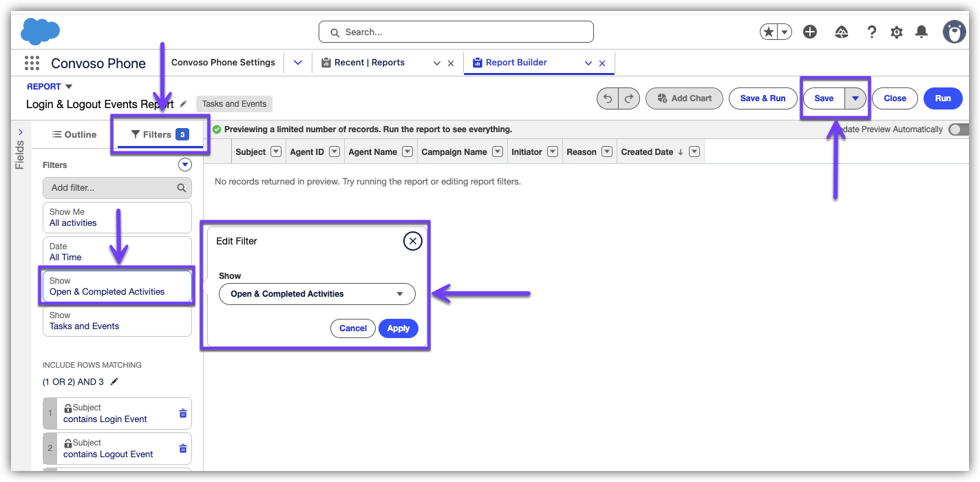The height and width of the screenshot is (482, 980).
Task: Click the Help question mark icon
Action: pos(871,32)
